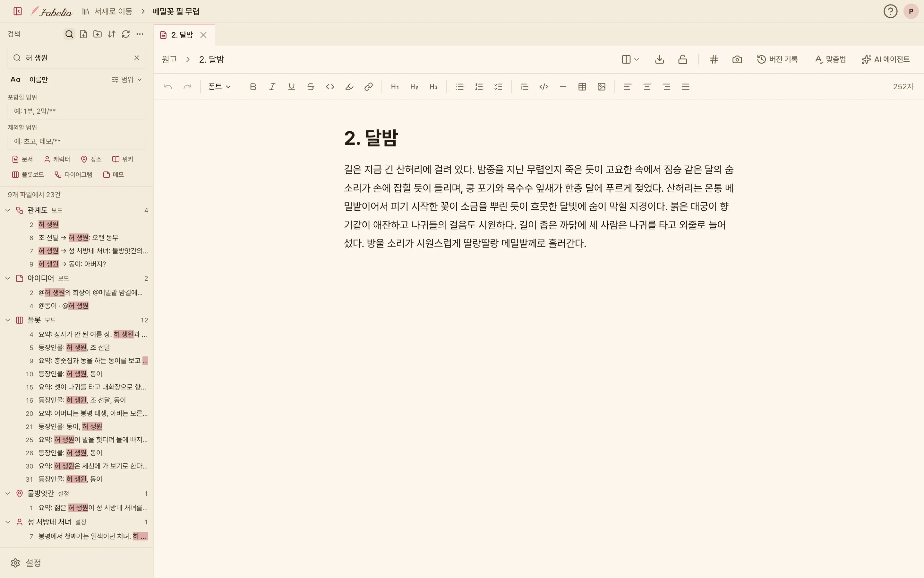Apply bold formatting
Screen dimensions: 924x578
click(x=253, y=87)
